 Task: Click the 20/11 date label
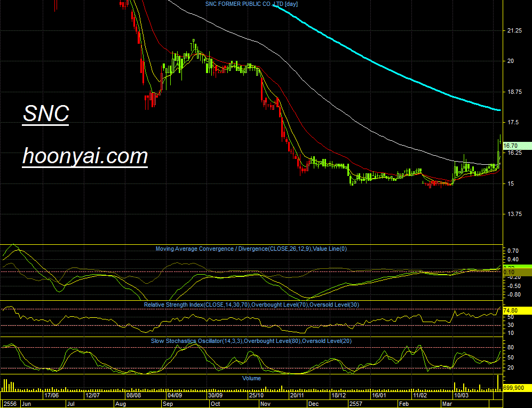click(x=297, y=395)
